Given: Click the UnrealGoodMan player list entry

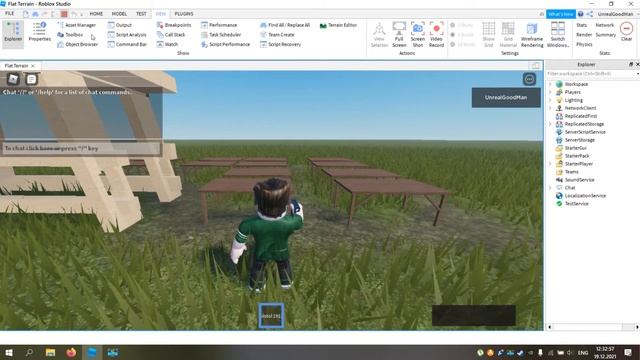Looking at the screenshot, I should click(506, 98).
